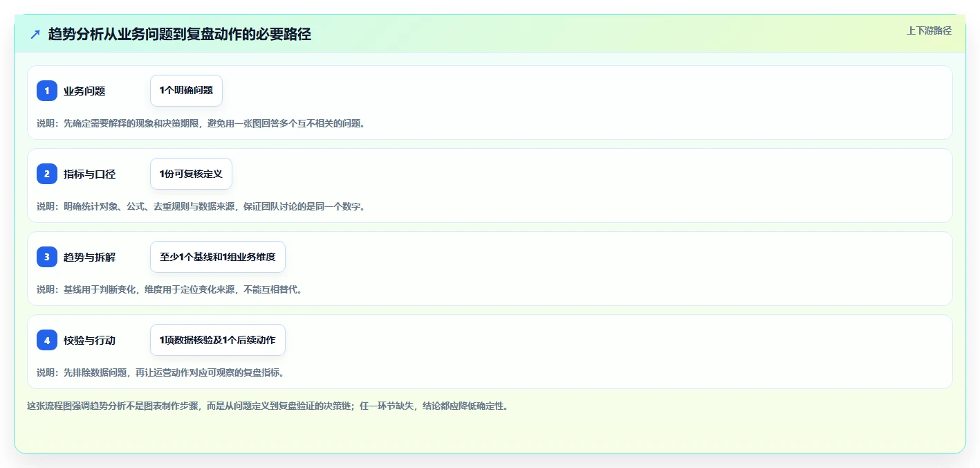Image resolution: width=980 pixels, height=468 pixels.
Task: Select the 指标与口径 step title
Action: pyautogui.click(x=89, y=174)
